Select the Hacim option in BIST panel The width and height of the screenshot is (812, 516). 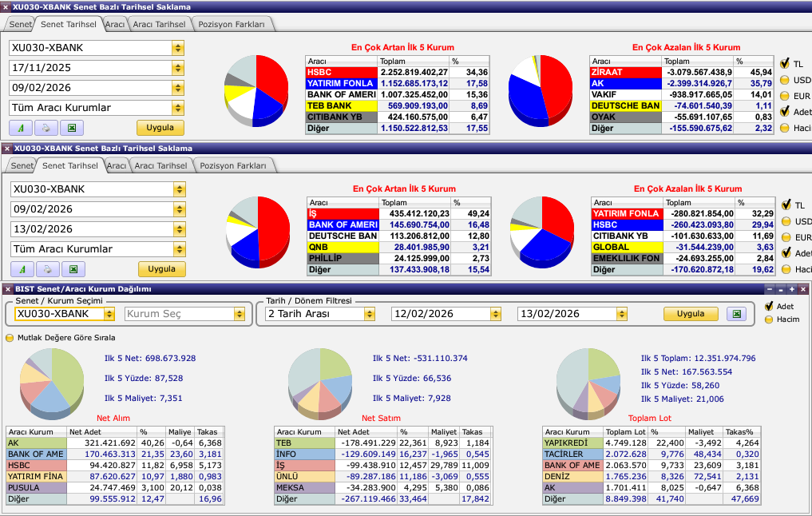pos(770,320)
